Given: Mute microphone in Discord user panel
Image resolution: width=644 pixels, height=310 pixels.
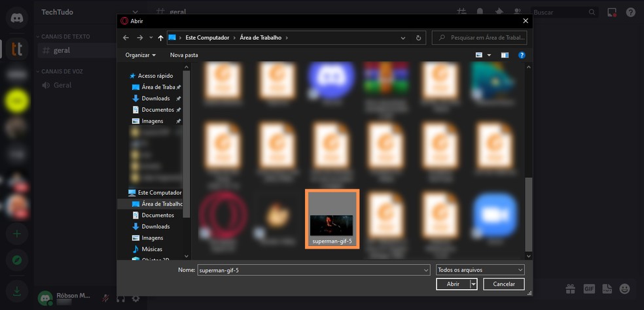Looking at the screenshot, I should (105, 298).
